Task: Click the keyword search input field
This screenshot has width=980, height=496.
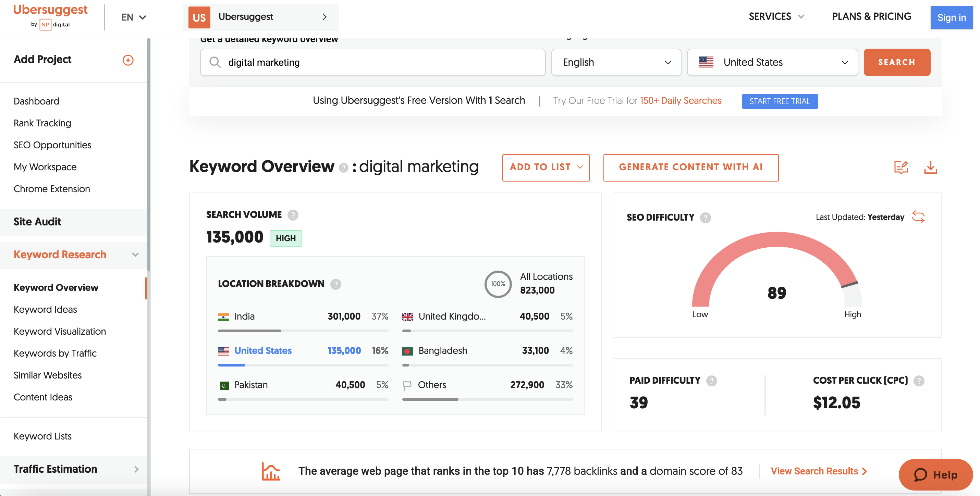Action: (x=373, y=62)
